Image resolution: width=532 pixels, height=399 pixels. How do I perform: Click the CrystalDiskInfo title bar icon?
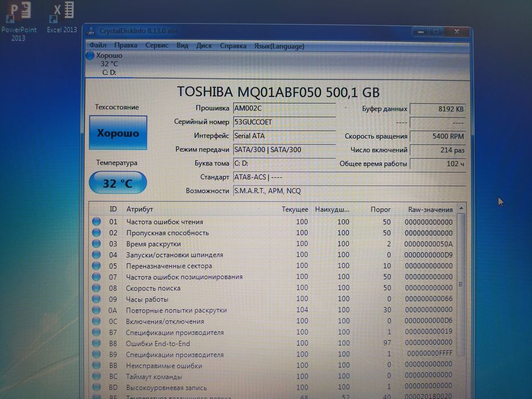pyautogui.click(x=91, y=31)
